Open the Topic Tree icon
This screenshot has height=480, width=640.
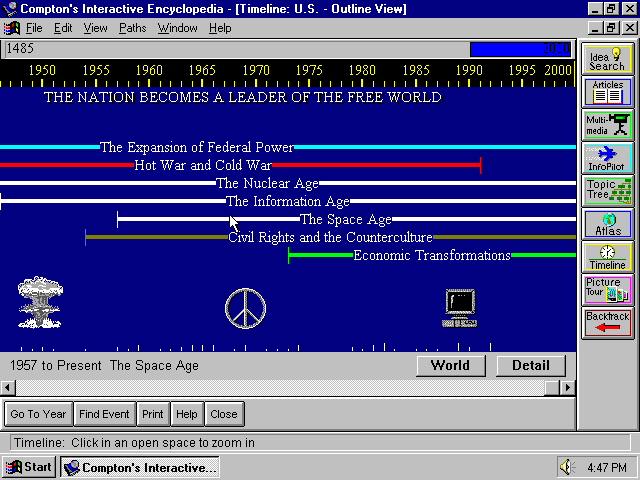pos(607,191)
